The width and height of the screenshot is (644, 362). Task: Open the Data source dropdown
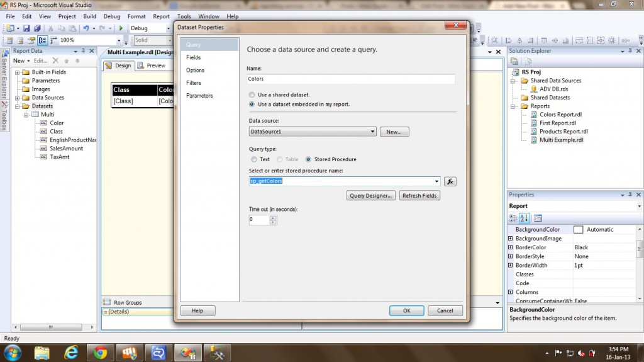372,132
